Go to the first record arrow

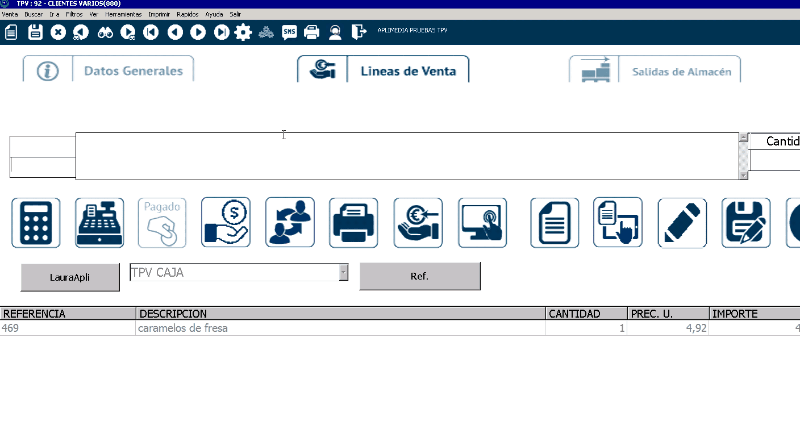pos(151,32)
